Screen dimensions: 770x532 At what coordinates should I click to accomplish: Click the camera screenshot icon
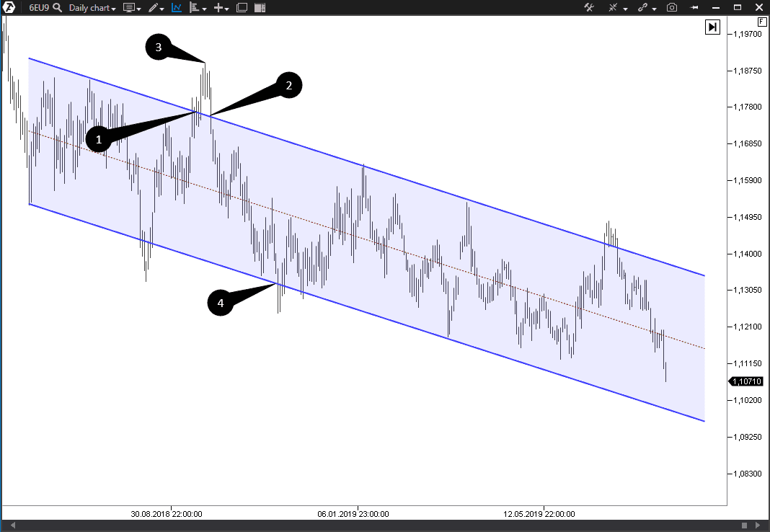pos(672,8)
